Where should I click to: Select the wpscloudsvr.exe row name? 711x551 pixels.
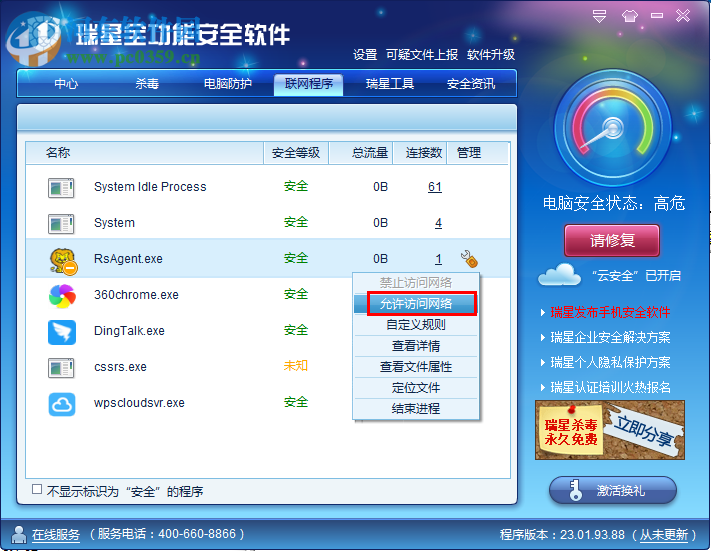pos(139,403)
